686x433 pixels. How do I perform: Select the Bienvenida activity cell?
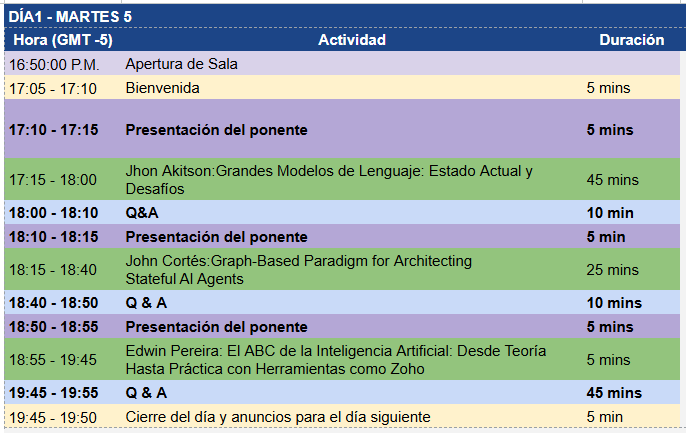pyautogui.click(x=352, y=87)
